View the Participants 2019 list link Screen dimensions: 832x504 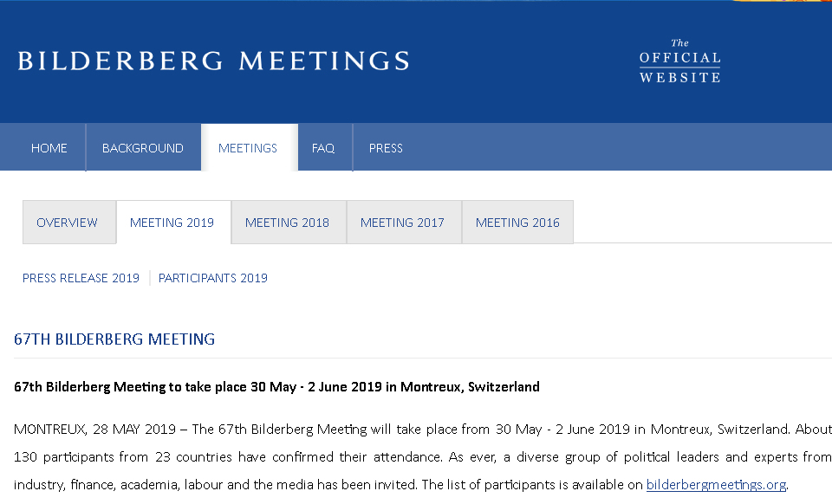click(x=213, y=278)
